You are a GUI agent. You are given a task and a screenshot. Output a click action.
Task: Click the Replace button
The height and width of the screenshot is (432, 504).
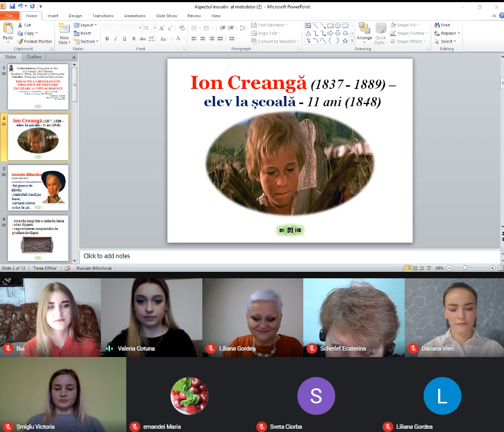pyautogui.click(x=447, y=33)
